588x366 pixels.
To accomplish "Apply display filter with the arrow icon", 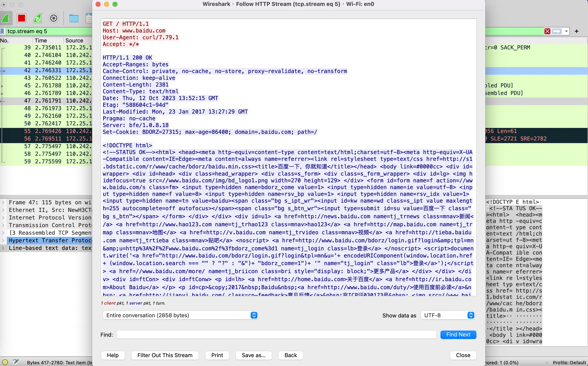I will 557,31.
